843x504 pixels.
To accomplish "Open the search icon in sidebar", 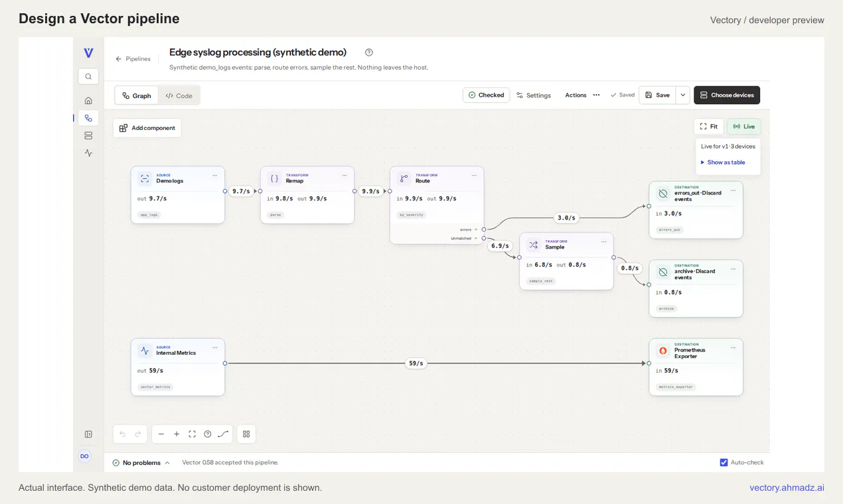I will point(88,76).
